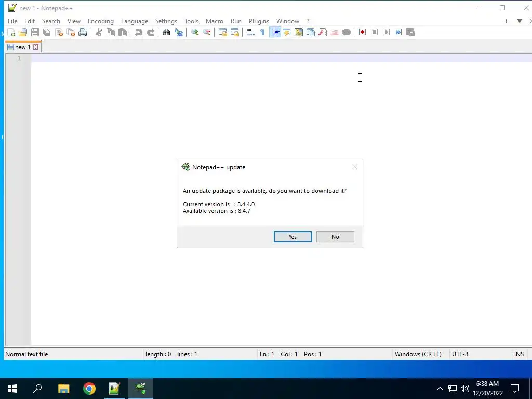
Task: Open the View menu
Action: (74, 21)
